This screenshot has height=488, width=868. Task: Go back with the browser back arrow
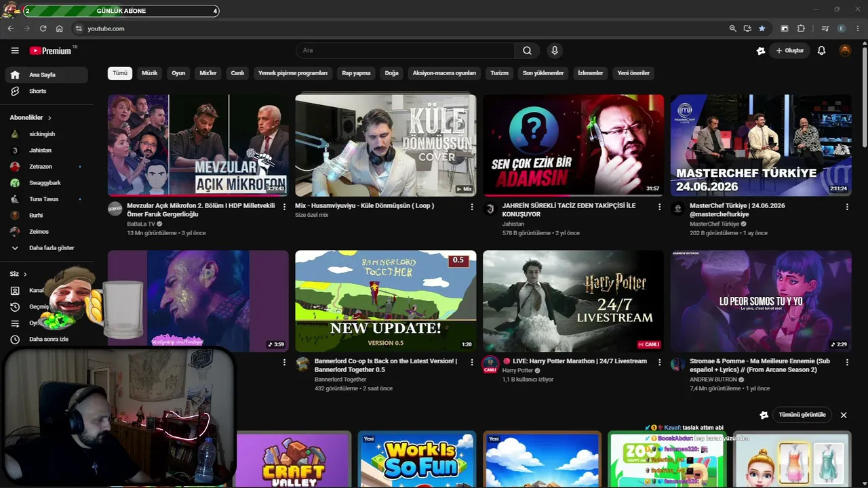pos(10,28)
